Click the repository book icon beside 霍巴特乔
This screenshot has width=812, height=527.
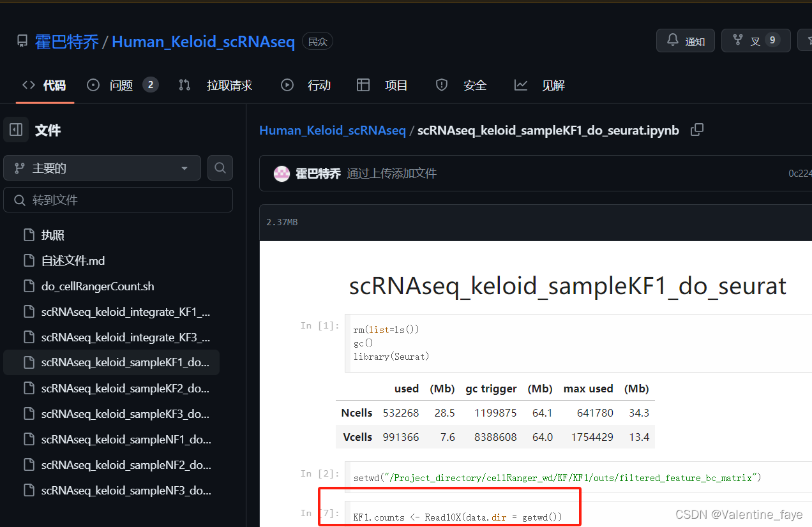click(22, 40)
